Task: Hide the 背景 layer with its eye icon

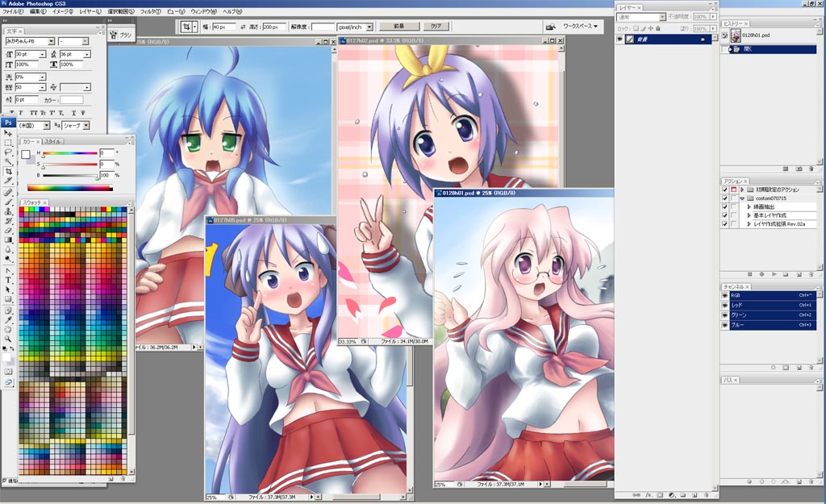Action: coord(619,40)
